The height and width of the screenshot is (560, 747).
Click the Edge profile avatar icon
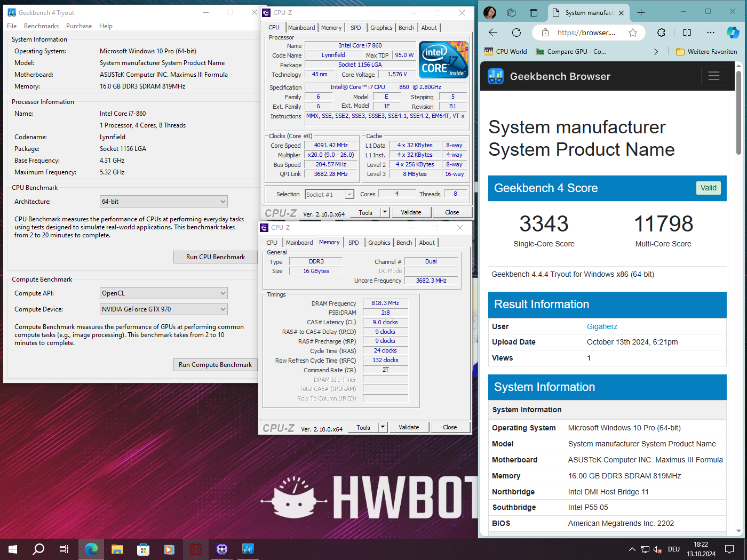[490, 12]
